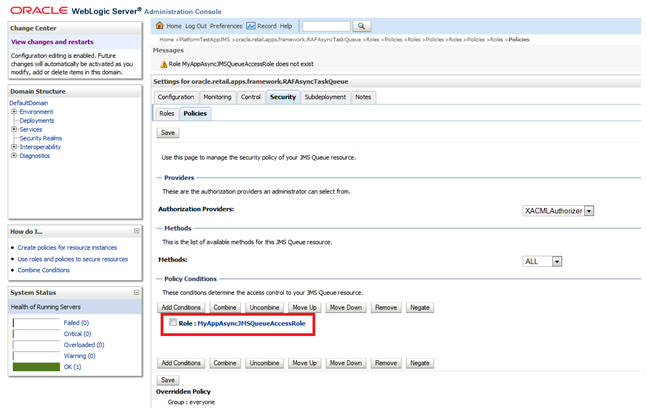Collapse the System Status panel

[137, 292]
